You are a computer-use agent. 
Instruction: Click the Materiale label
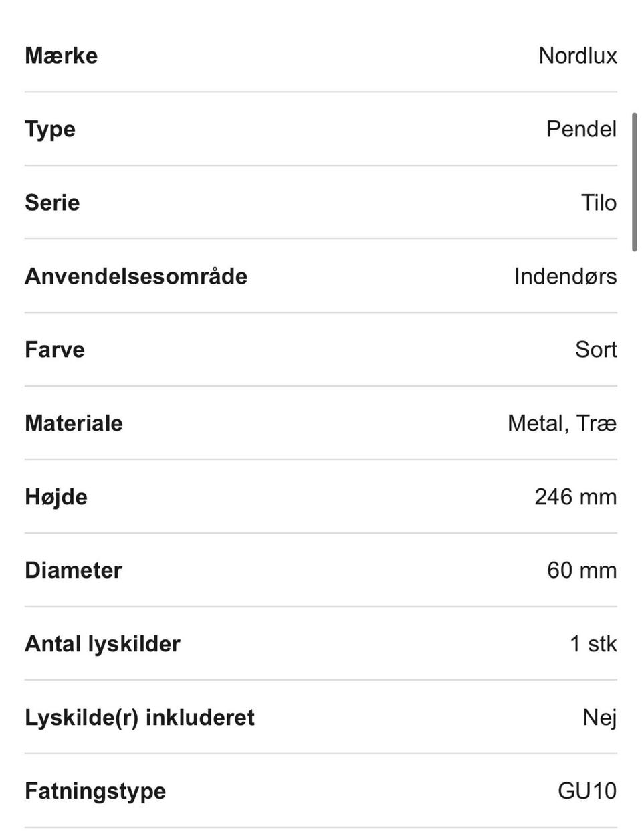pos(74,423)
